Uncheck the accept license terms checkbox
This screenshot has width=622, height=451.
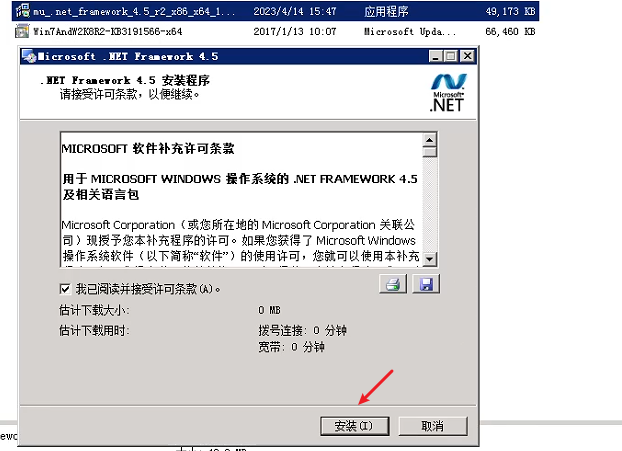[x=65, y=289]
